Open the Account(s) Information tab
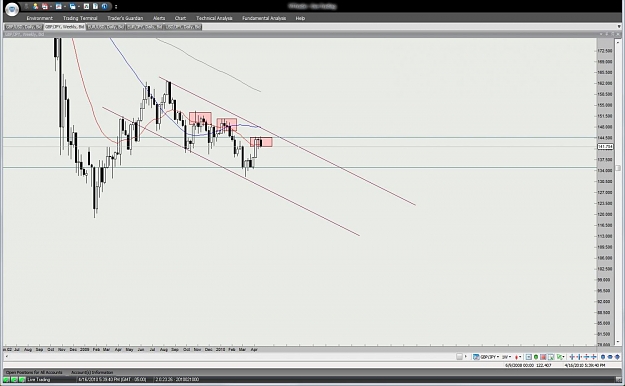This screenshot has width=625, height=386. coord(92,372)
